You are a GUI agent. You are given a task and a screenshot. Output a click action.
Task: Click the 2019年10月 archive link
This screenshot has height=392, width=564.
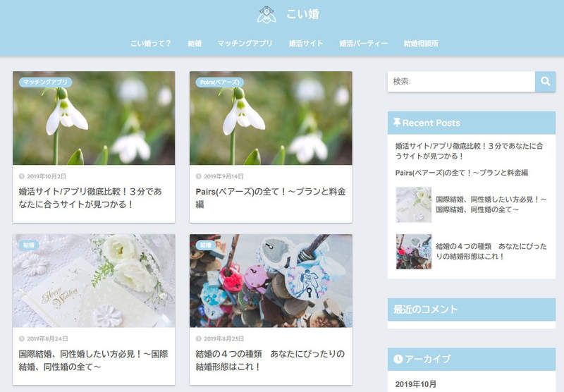[x=416, y=384]
